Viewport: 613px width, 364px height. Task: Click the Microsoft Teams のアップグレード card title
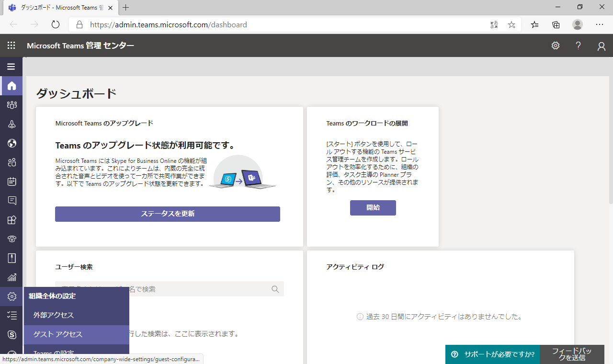point(104,123)
